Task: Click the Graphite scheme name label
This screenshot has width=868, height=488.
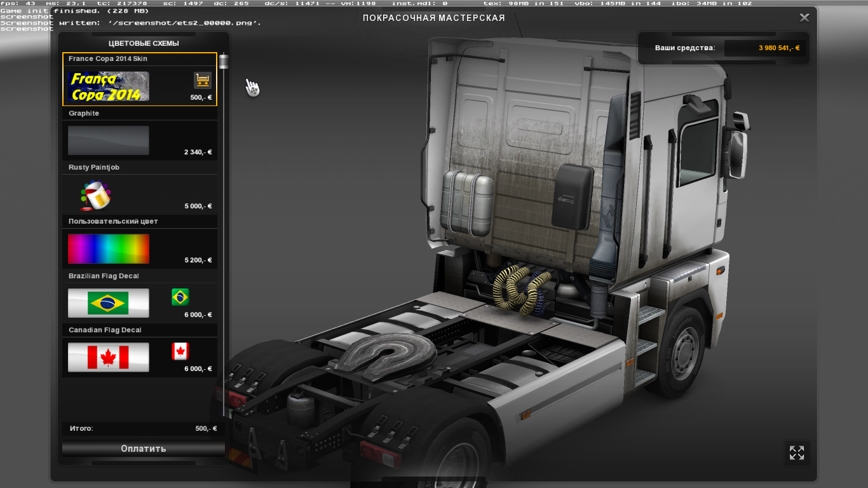Action: (84, 113)
